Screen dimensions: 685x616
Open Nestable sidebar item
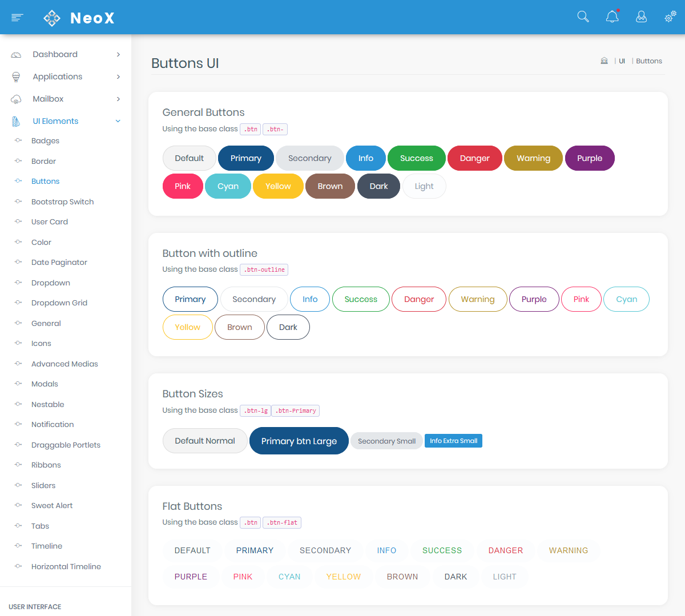pos(47,405)
